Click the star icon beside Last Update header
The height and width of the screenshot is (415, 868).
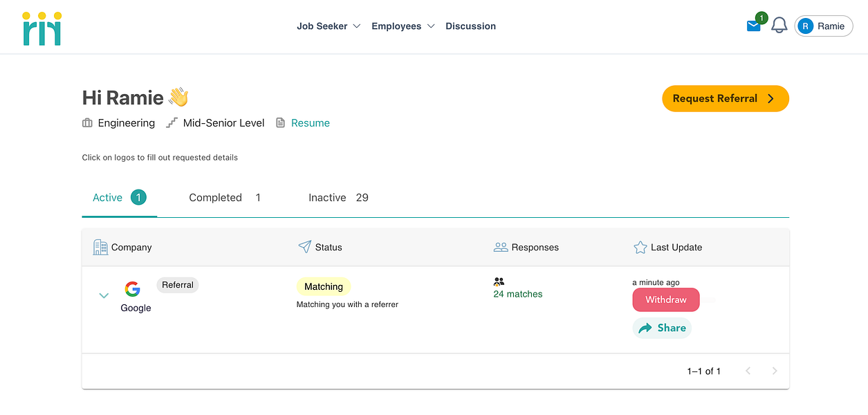640,246
